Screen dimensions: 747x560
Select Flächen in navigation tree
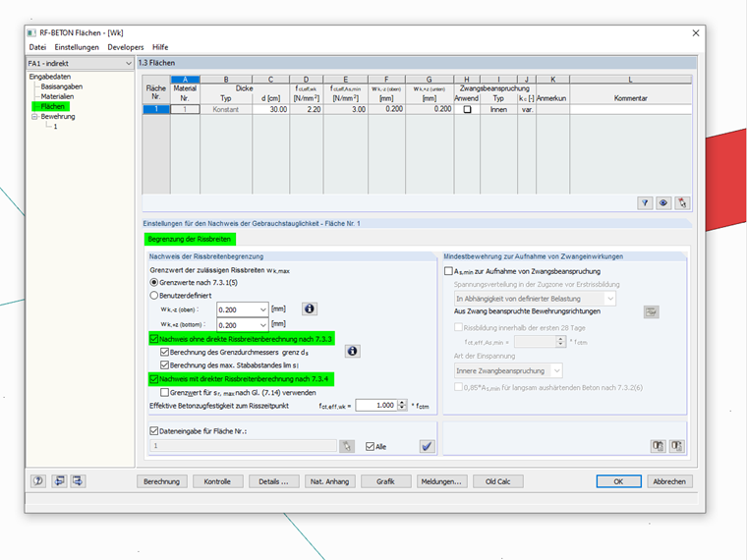coord(52,107)
